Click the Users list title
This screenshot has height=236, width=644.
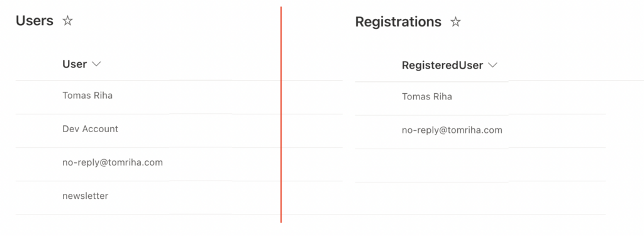pyautogui.click(x=35, y=21)
